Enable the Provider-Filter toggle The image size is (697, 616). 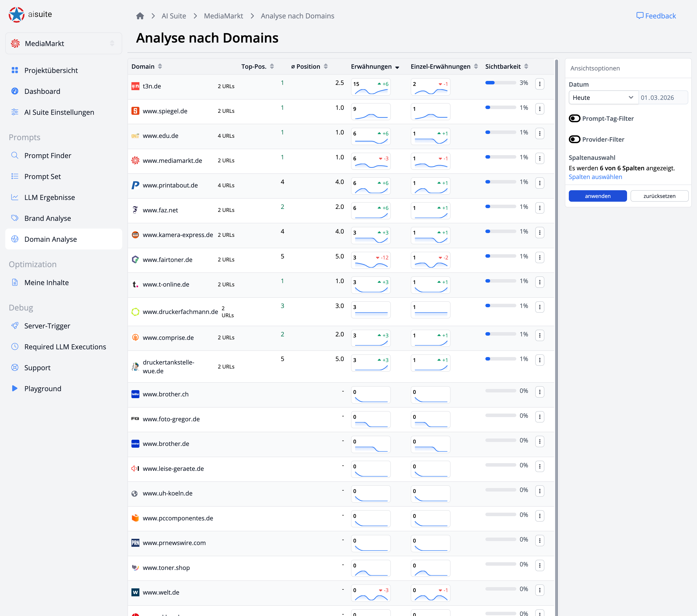click(x=575, y=139)
